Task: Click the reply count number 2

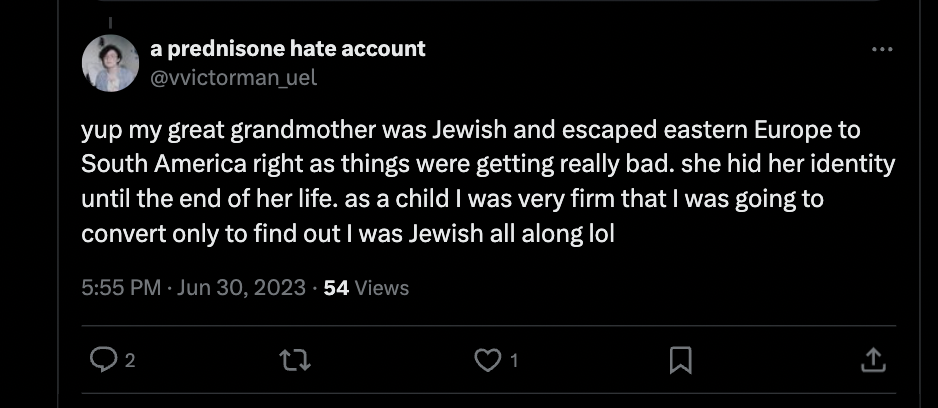Action: click(x=130, y=361)
